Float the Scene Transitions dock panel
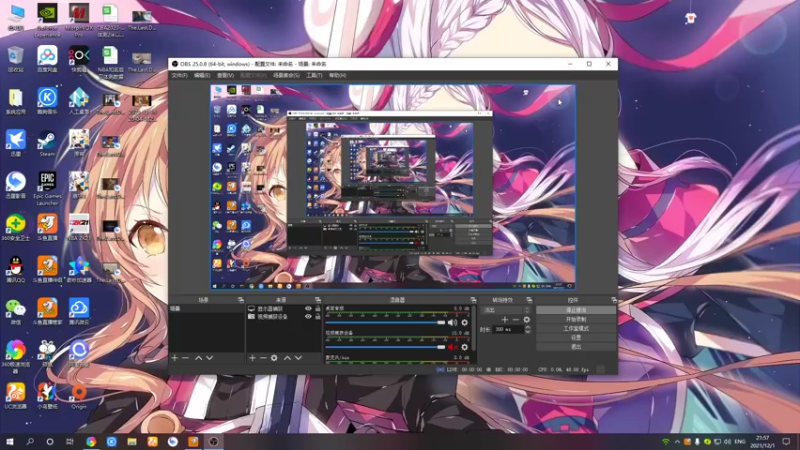800x450 pixels. 529,300
